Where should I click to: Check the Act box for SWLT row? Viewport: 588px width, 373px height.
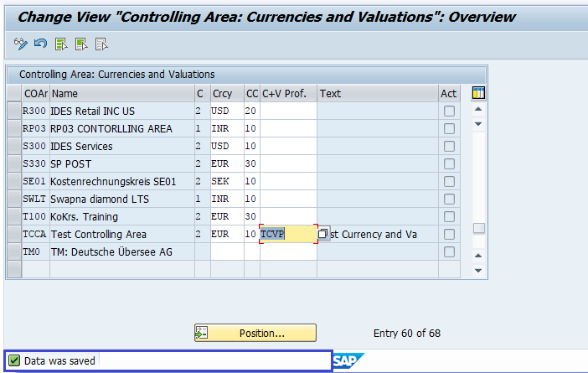[450, 199]
